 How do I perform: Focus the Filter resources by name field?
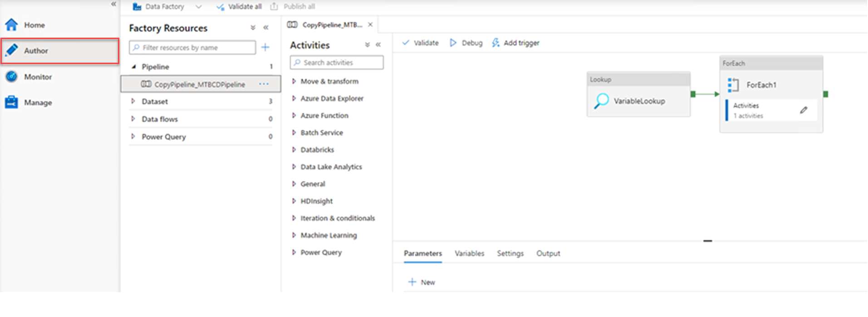coord(192,47)
